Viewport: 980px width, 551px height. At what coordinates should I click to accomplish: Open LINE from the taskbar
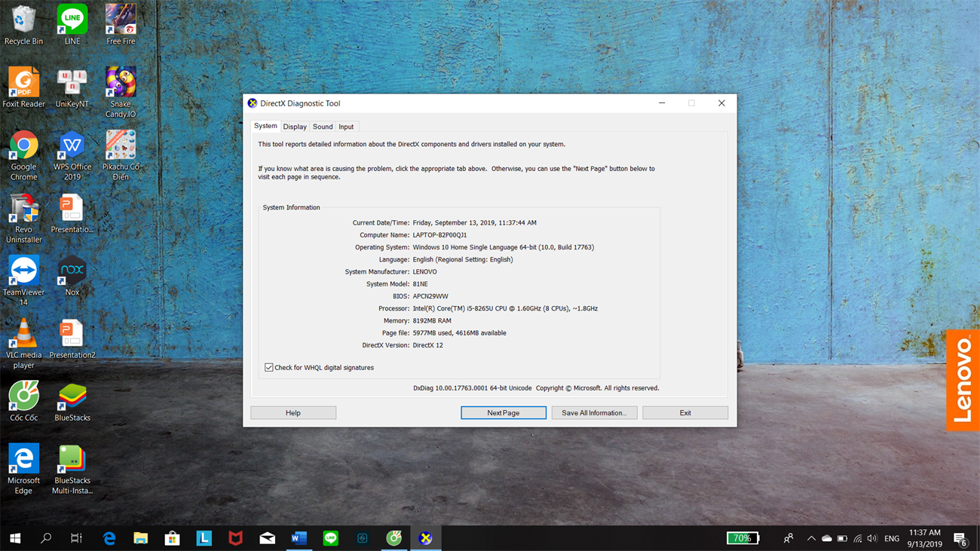coord(331,538)
